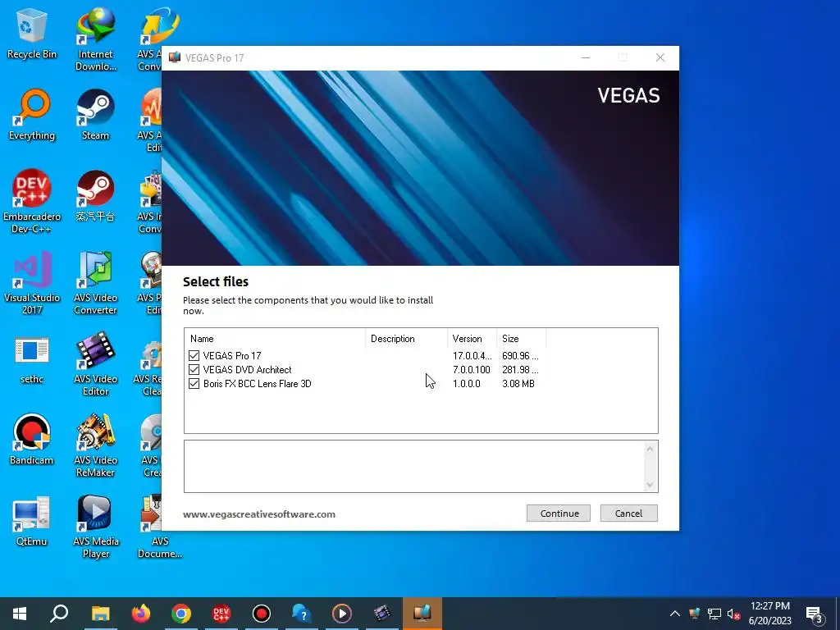Launch Google Chrome from the taskbar

point(181,614)
